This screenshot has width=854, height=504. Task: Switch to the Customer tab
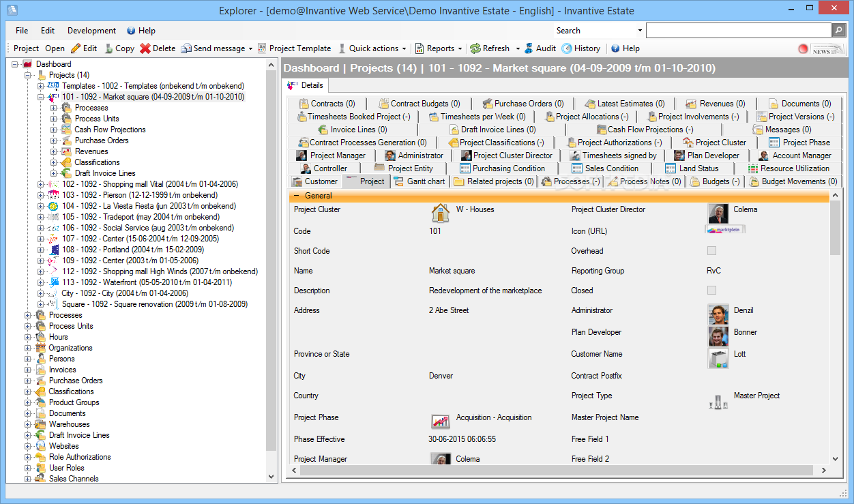314,181
